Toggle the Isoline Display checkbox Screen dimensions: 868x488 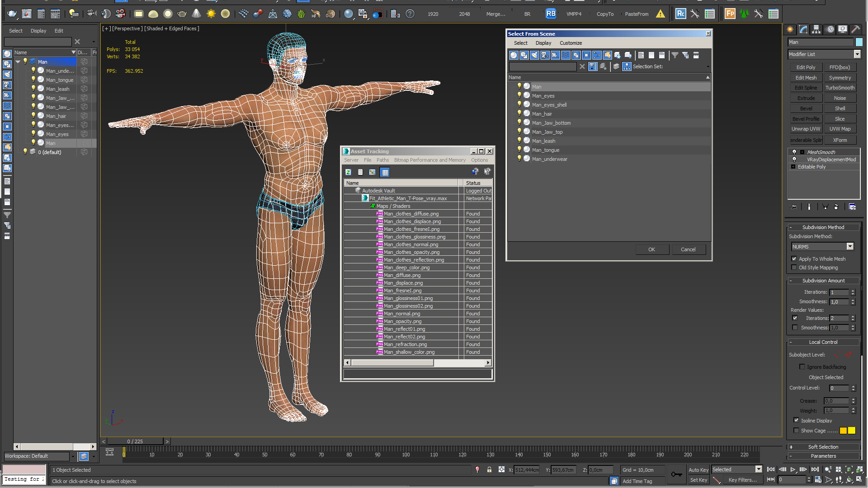coord(797,420)
